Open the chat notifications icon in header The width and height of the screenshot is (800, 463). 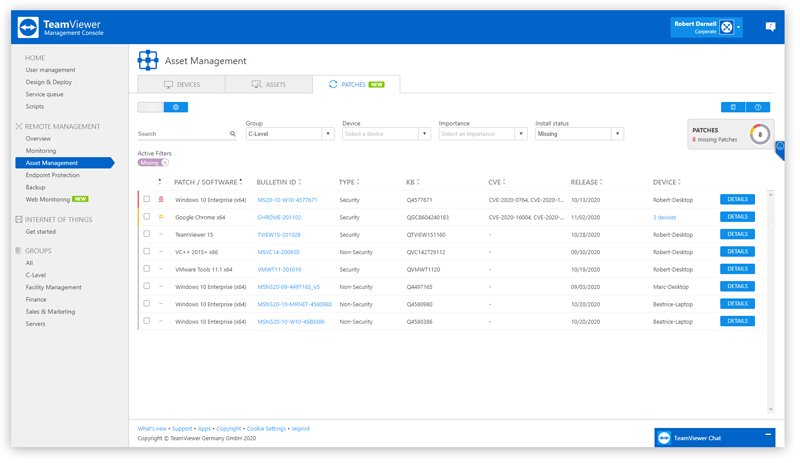coord(770,27)
